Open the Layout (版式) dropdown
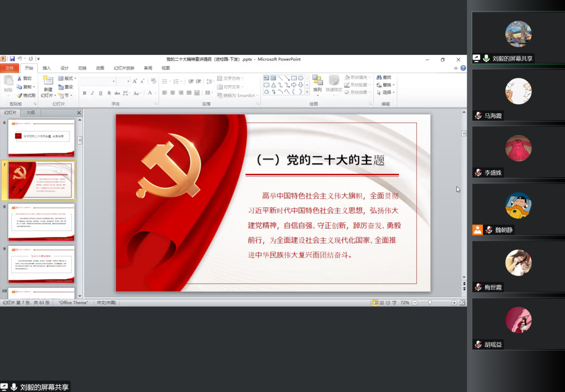This screenshot has width=565, height=392. pos(67,79)
